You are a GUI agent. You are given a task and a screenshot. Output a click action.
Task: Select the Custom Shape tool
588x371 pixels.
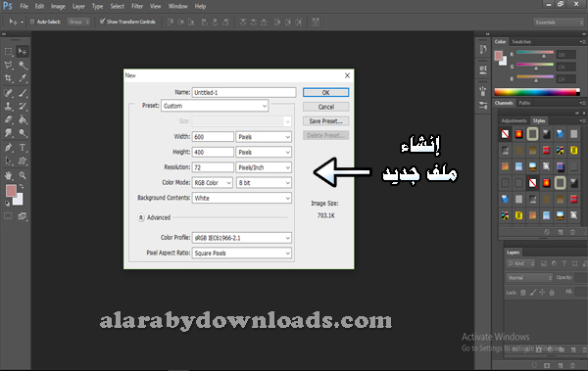point(23,162)
